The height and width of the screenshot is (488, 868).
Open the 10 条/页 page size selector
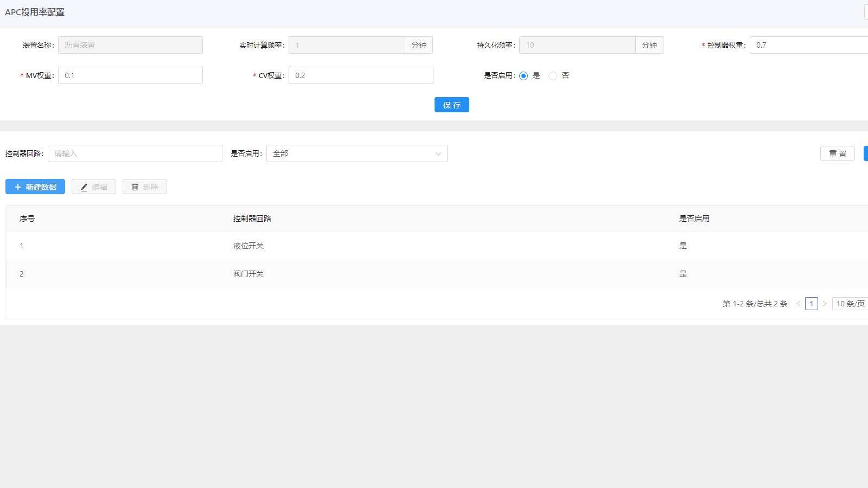(850, 304)
